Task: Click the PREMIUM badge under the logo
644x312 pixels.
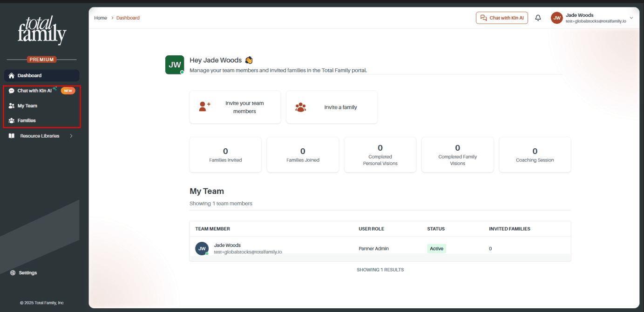Action: click(x=42, y=60)
